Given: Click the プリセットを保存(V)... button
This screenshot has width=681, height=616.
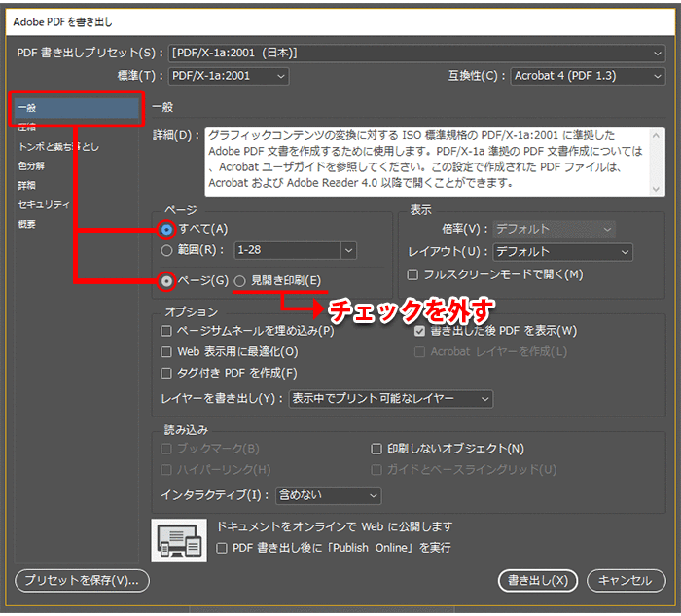Looking at the screenshot, I should [x=82, y=581].
